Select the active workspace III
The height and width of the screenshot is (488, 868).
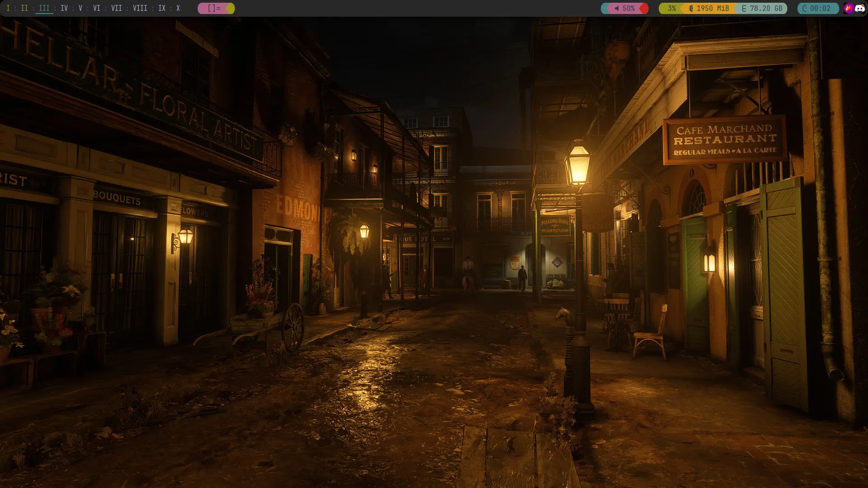(44, 8)
